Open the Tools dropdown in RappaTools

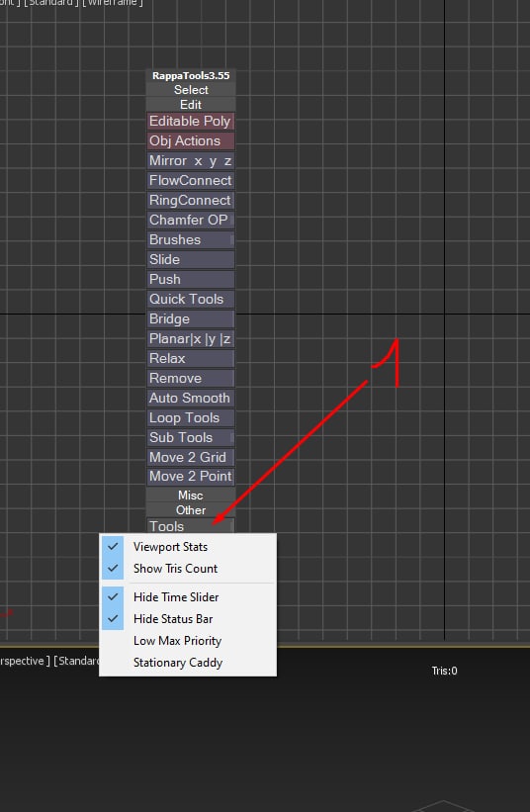pyautogui.click(x=191, y=526)
